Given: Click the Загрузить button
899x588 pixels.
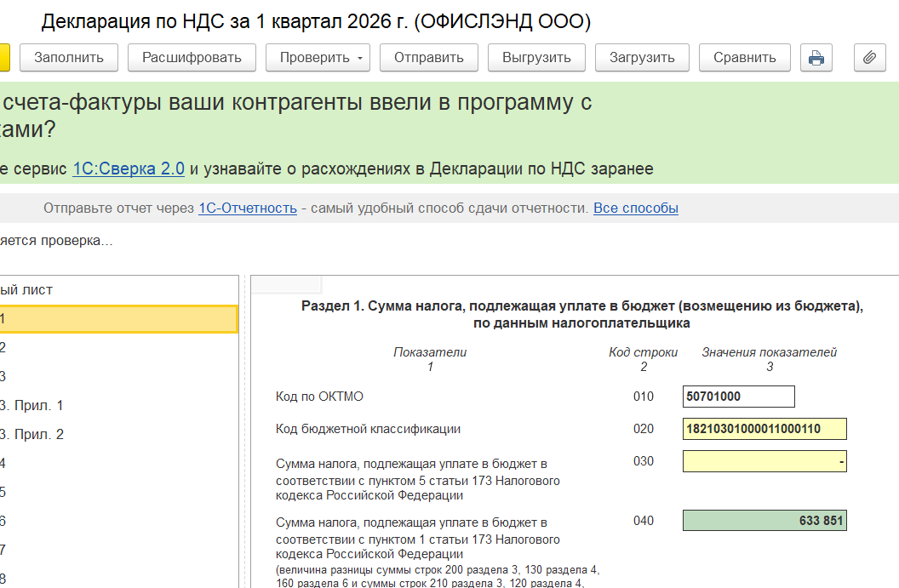Looking at the screenshot, I should point(642,58).
